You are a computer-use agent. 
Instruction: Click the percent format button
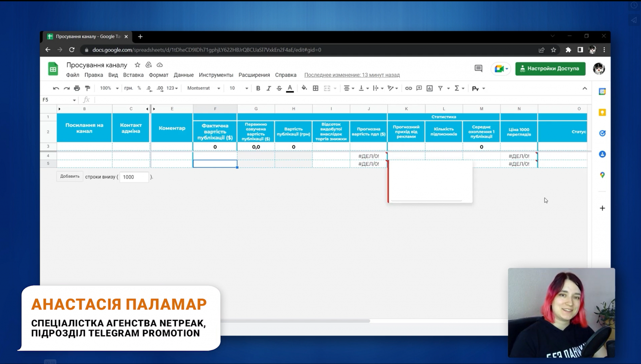point(139,88)
